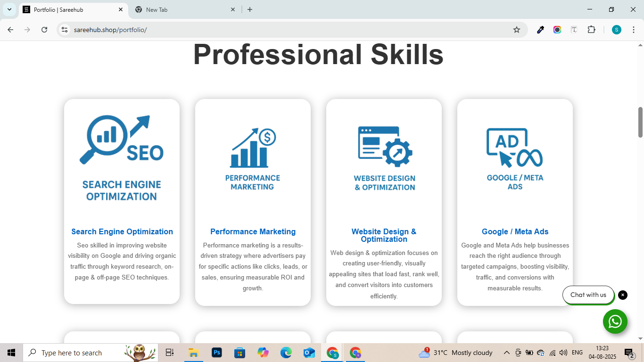Open Website Design & Optimization heading link

click(384, 235)
